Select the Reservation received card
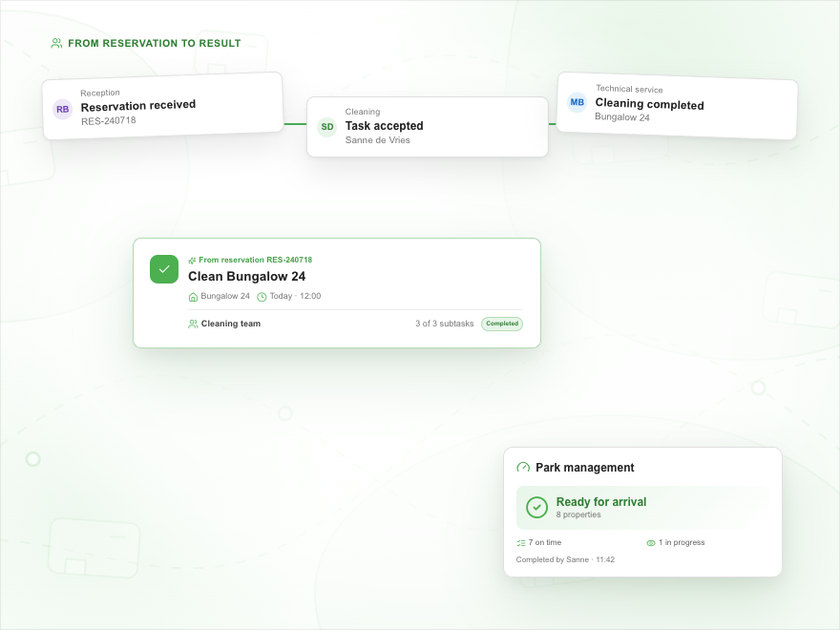 click(163, 106)
